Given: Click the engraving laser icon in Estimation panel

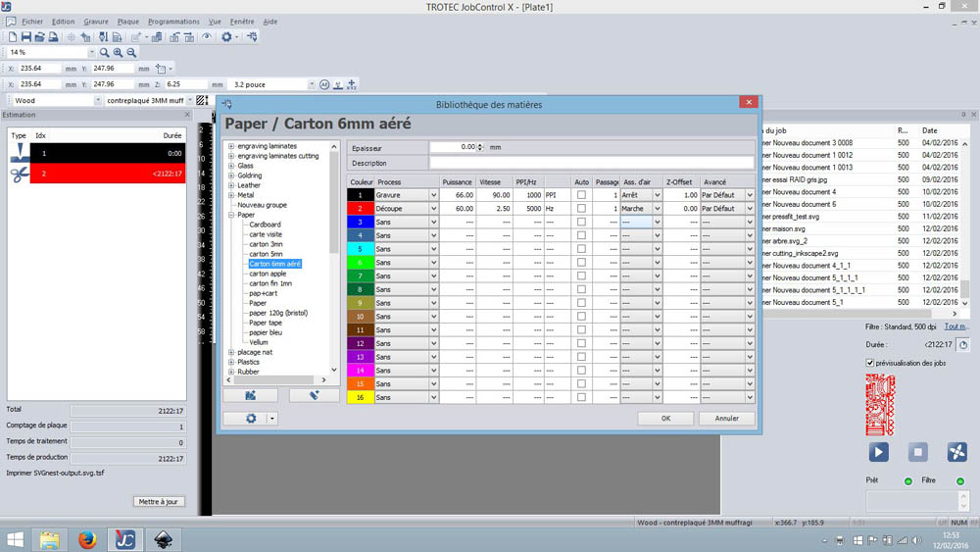Looking at the screenshot, I should point(20,153).
